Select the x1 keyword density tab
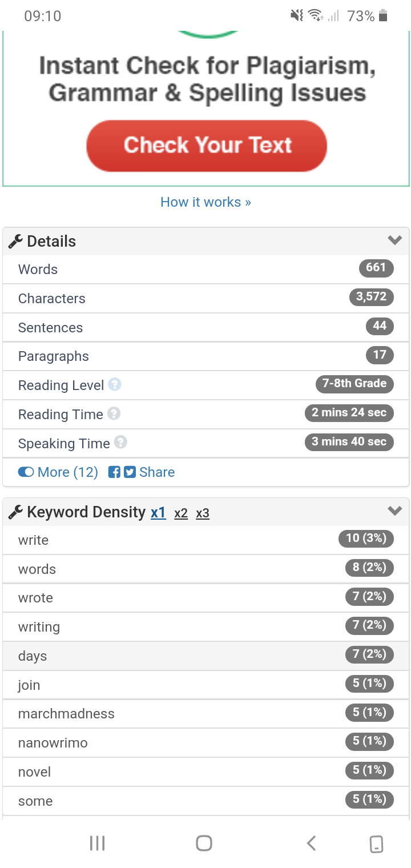This screenshot has height=868, width=411. click(158, 513)
